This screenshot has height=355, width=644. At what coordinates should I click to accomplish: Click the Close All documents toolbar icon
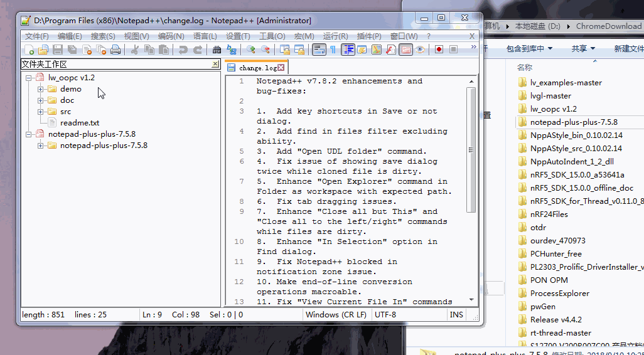(101, 50)
